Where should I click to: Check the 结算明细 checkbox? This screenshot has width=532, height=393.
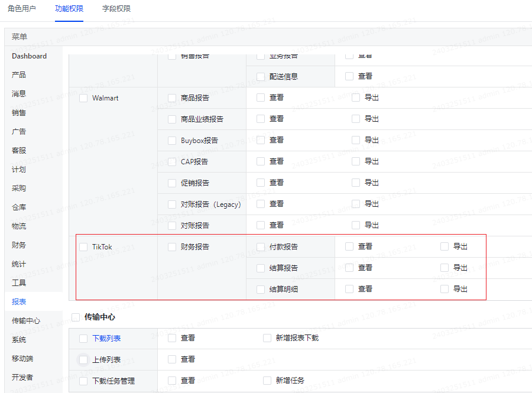pyautogui.click(x=261, y=290)
